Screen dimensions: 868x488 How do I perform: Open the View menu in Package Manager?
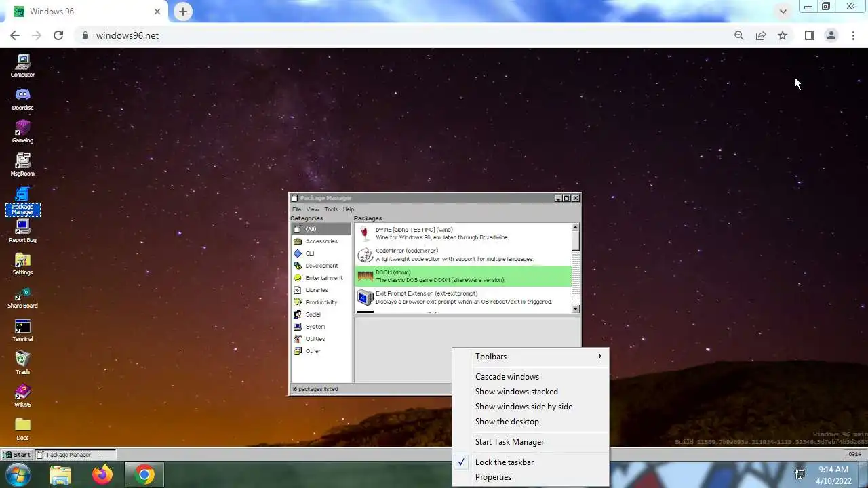[313, 209]
